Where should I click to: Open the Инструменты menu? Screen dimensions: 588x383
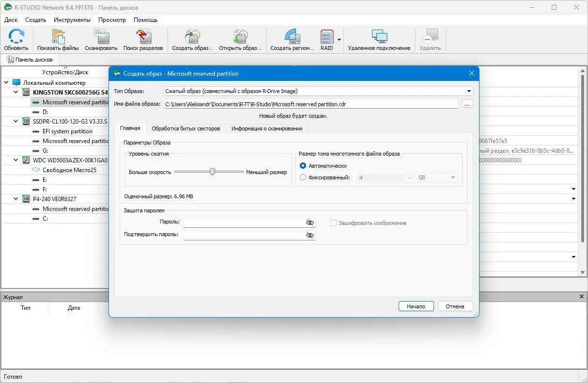[x=72, y=20]
